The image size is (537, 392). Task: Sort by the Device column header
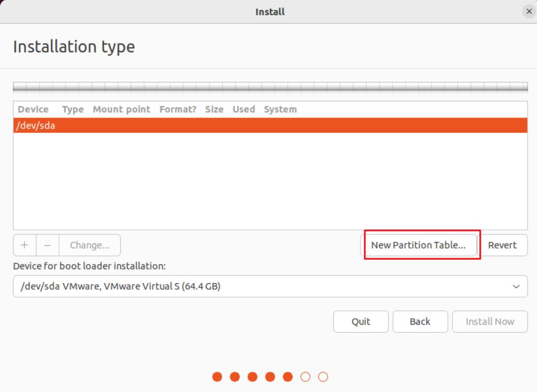[x=33, y=109]
